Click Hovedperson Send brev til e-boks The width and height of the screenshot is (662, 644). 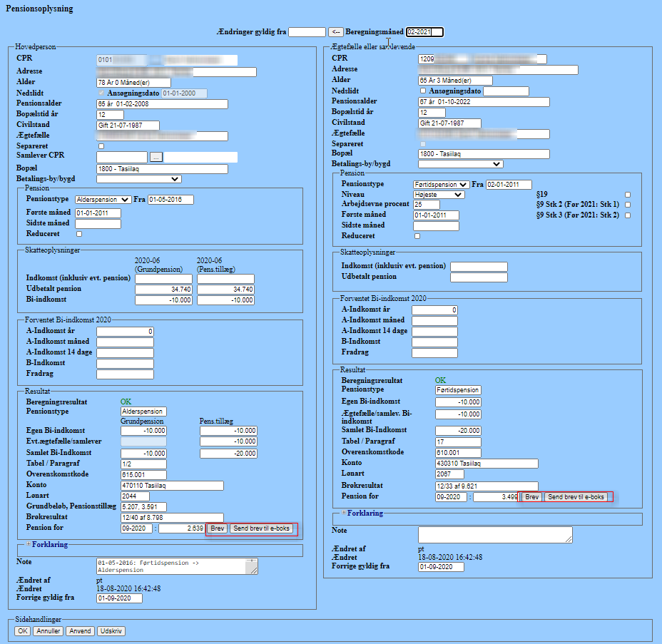pos(261,528)
